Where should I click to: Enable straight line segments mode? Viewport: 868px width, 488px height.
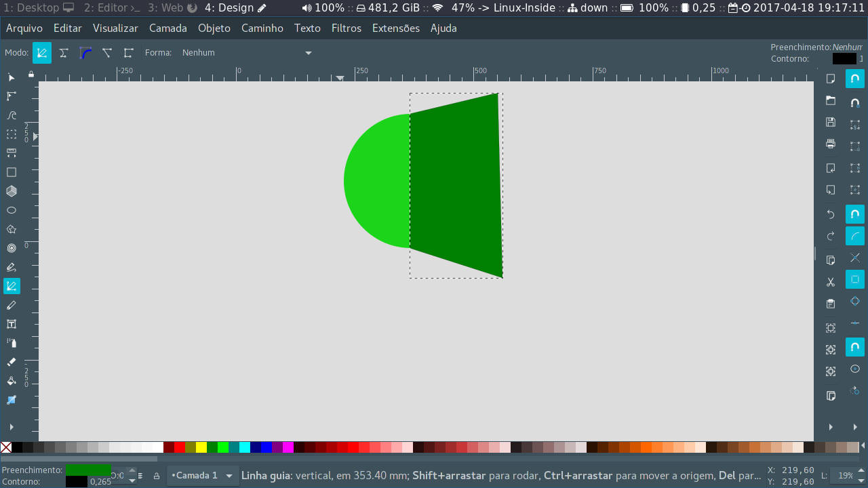coord(107,53)
